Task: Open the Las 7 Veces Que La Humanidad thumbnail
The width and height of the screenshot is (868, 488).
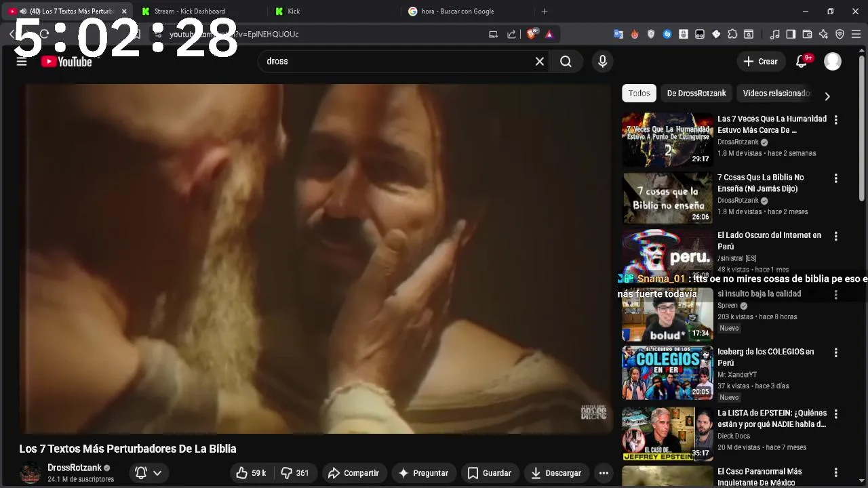Action: coord(668,140)
